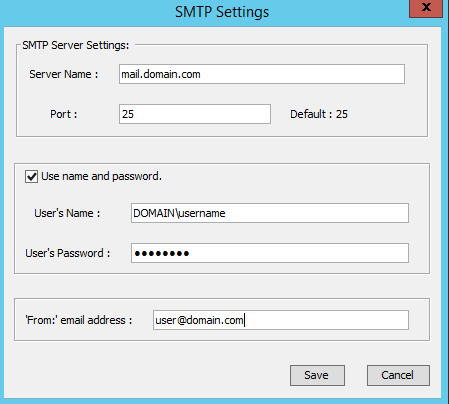
Task: Click the User's Password field
Action: [270, 253]
